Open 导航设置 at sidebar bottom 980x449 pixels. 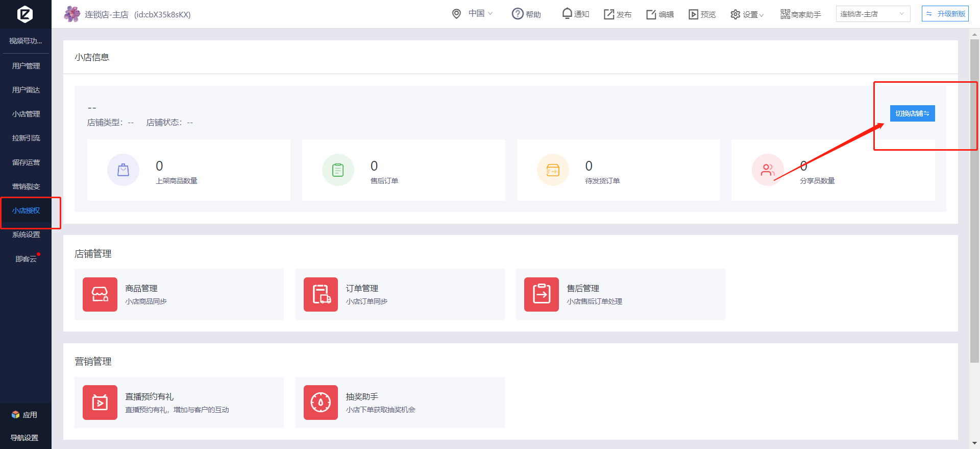24,438
